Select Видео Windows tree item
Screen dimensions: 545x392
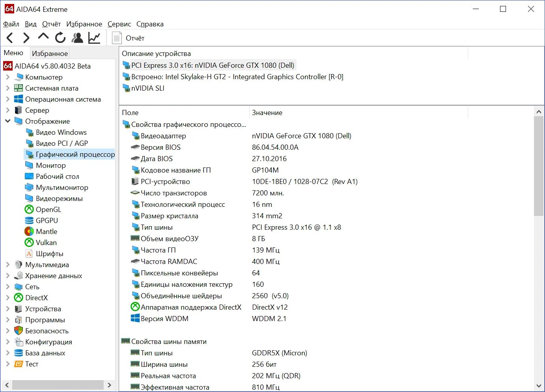pyautogui.click(x=61, y=132)
